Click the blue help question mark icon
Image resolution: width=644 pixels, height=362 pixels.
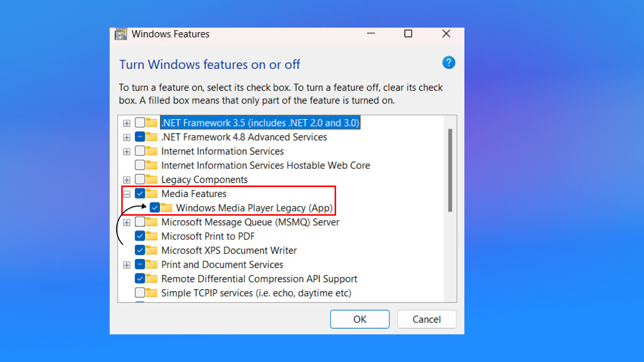(448, 63)
